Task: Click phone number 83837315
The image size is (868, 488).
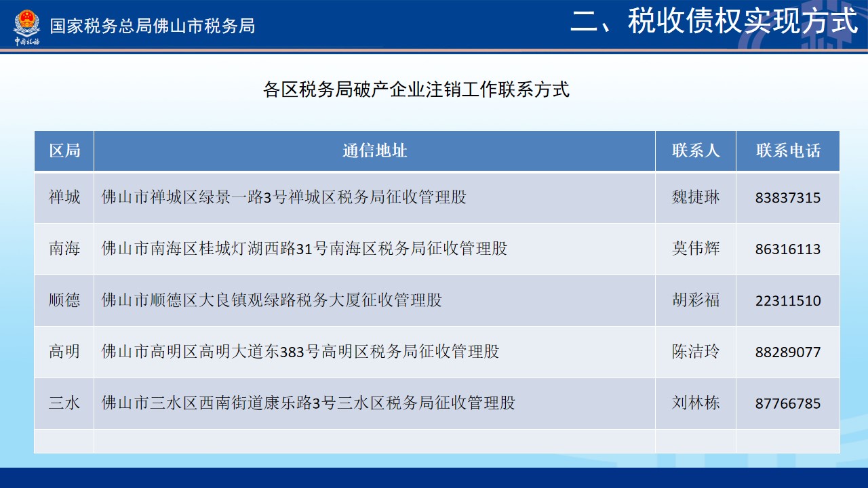Action: coord(788,198)
